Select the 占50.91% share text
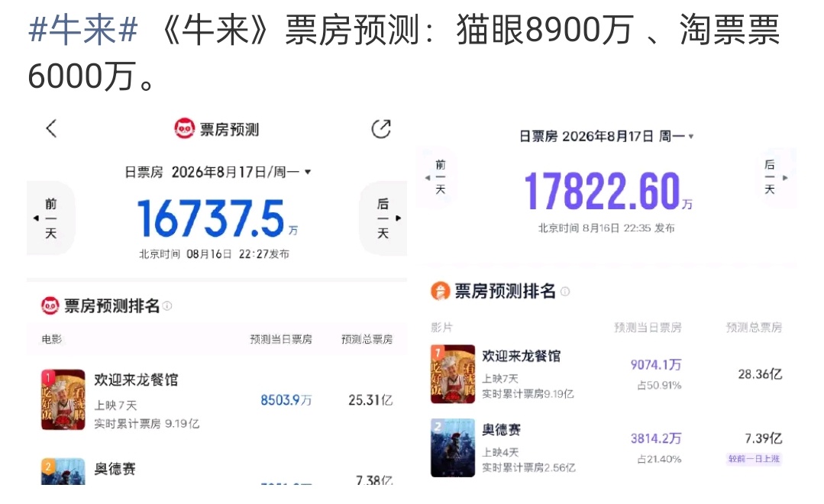This screenshot has height=504, width=824. pyautogui.click(x=659, y=386)
